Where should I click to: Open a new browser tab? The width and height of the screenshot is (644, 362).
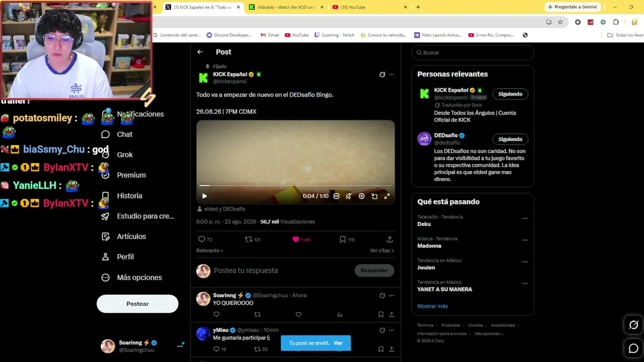click(418, 7)
